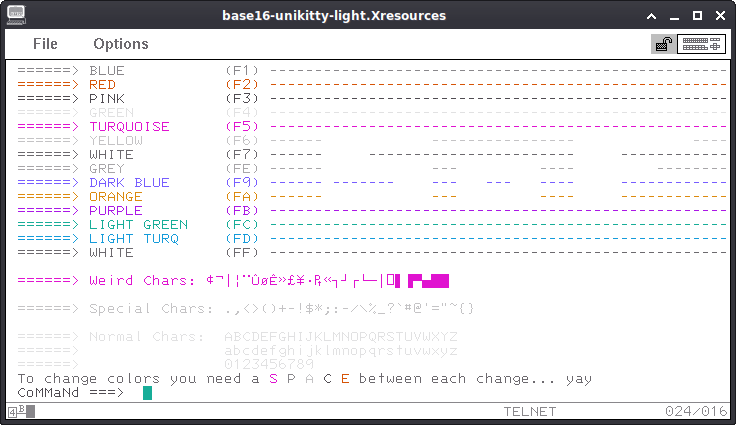Roll up window using the caret button

coord(652,16)
